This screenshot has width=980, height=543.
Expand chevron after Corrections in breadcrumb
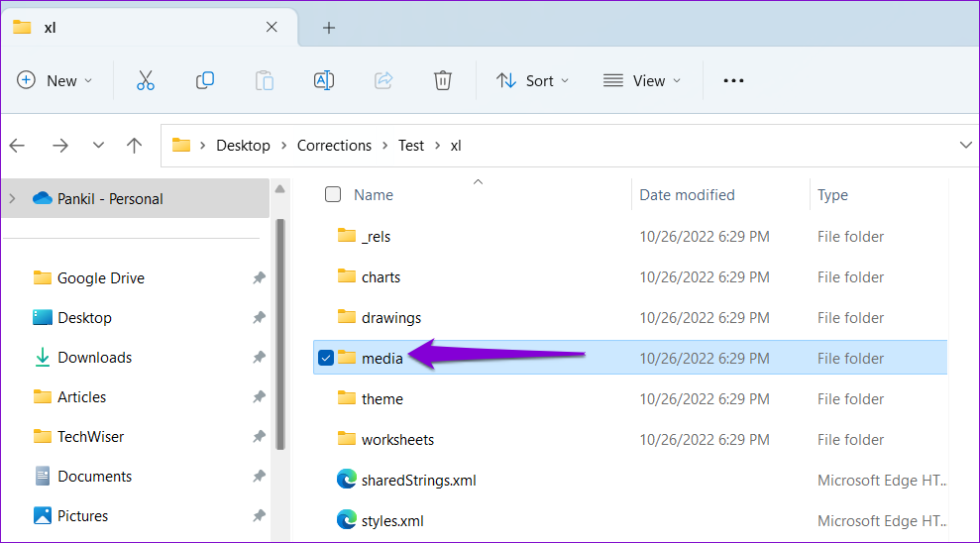click(385, 146)
